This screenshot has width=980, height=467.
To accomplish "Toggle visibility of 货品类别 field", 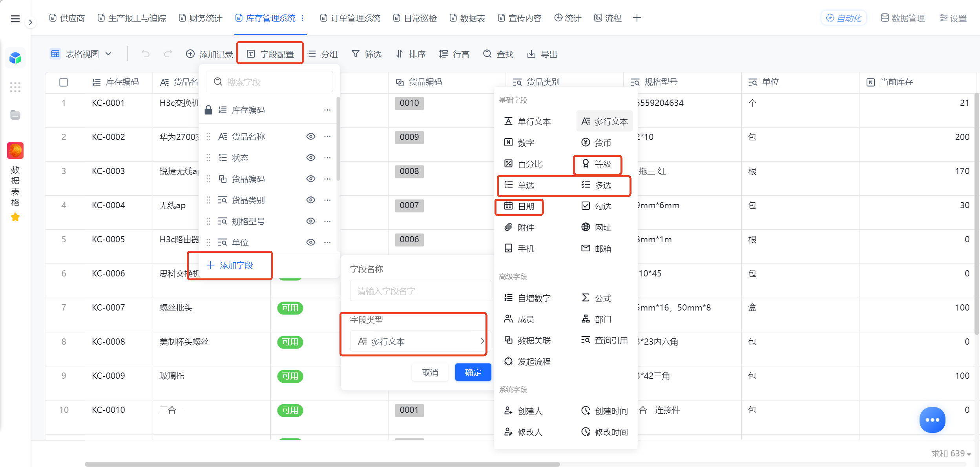I will 310,200.
